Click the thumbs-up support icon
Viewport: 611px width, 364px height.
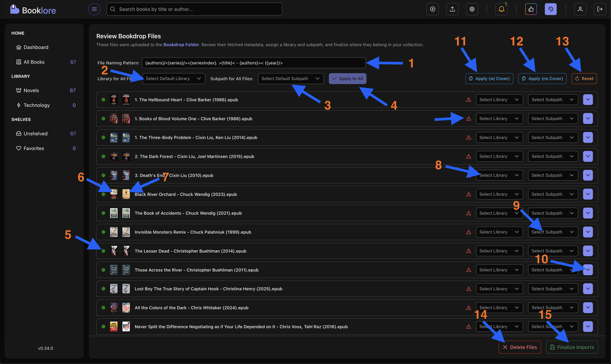point(531,9)
